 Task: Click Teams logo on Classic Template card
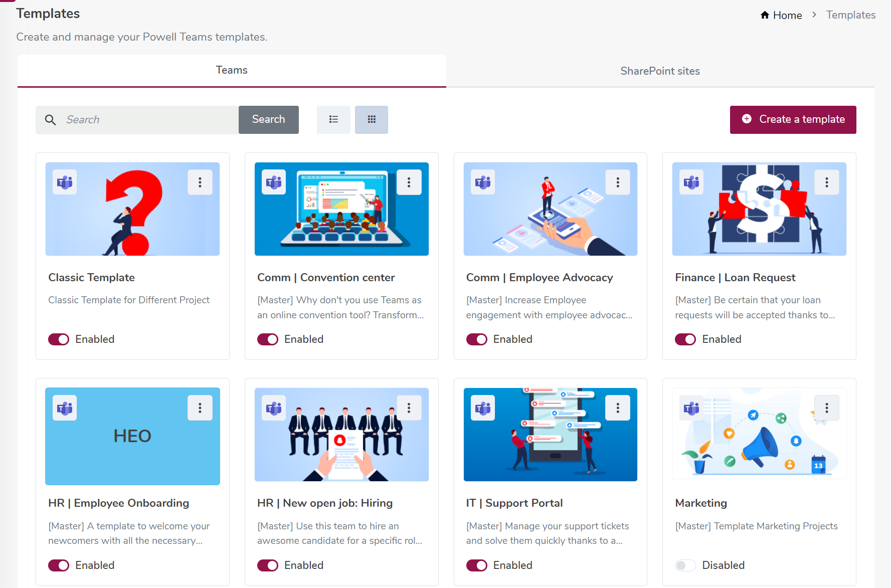(65, 182)
